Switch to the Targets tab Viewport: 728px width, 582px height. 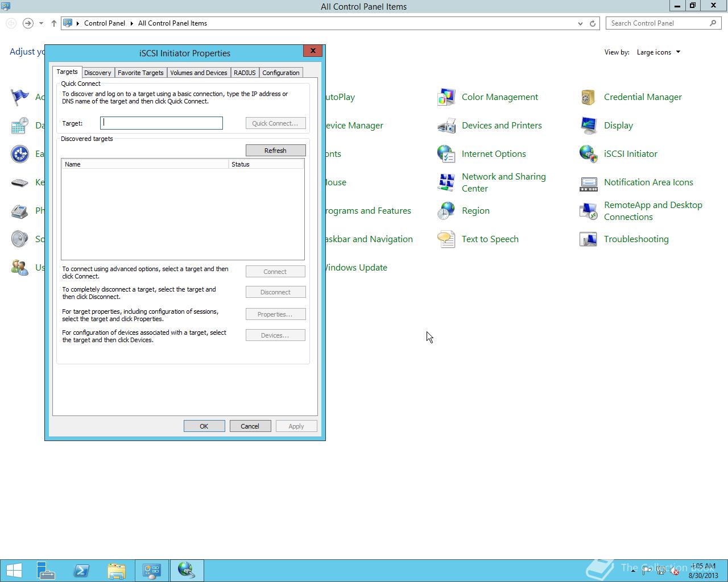(x=67, y=72)
